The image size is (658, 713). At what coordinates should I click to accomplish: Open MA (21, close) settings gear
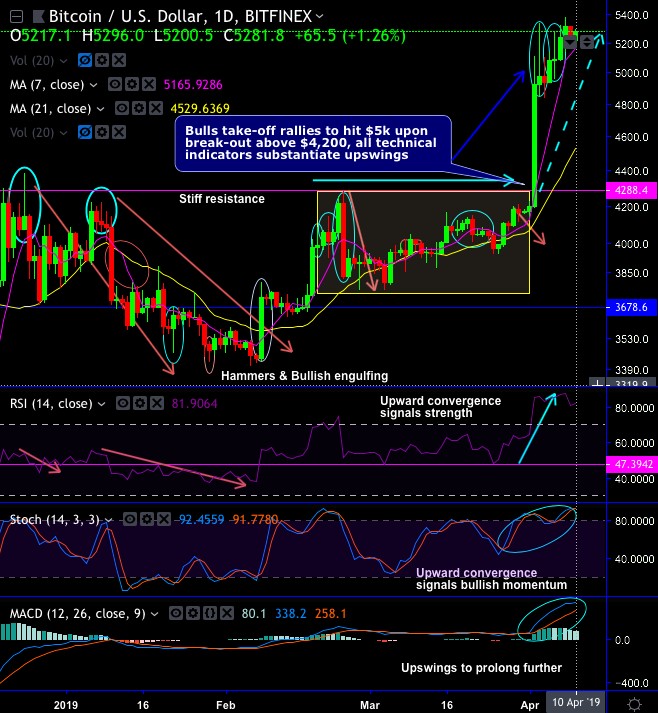(139, 108)
